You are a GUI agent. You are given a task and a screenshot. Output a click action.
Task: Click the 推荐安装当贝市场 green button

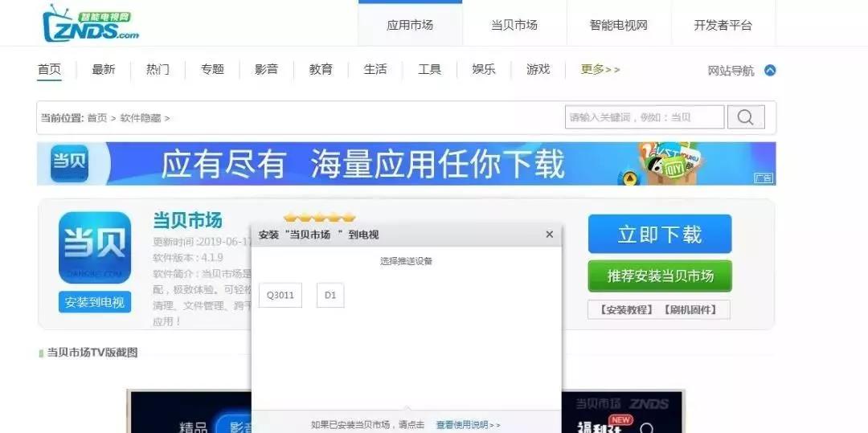(660, 276)
